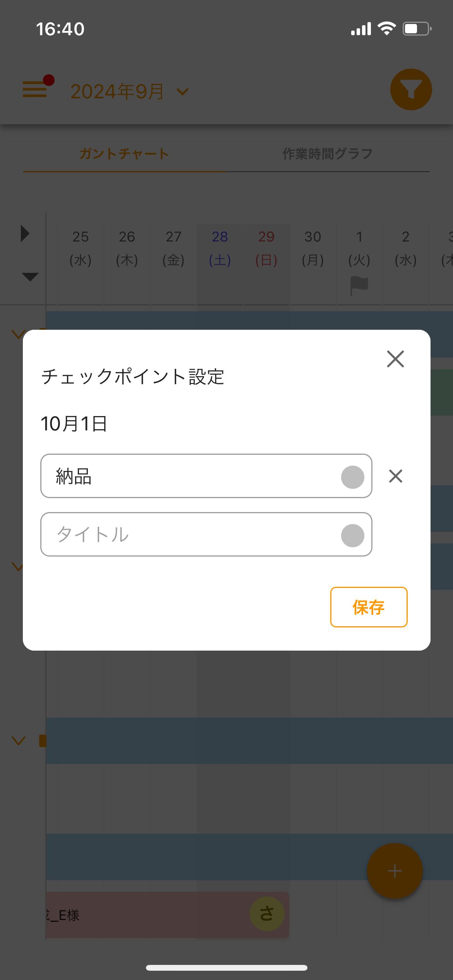Open the filter options with the funnel icon

coord(411,89)
